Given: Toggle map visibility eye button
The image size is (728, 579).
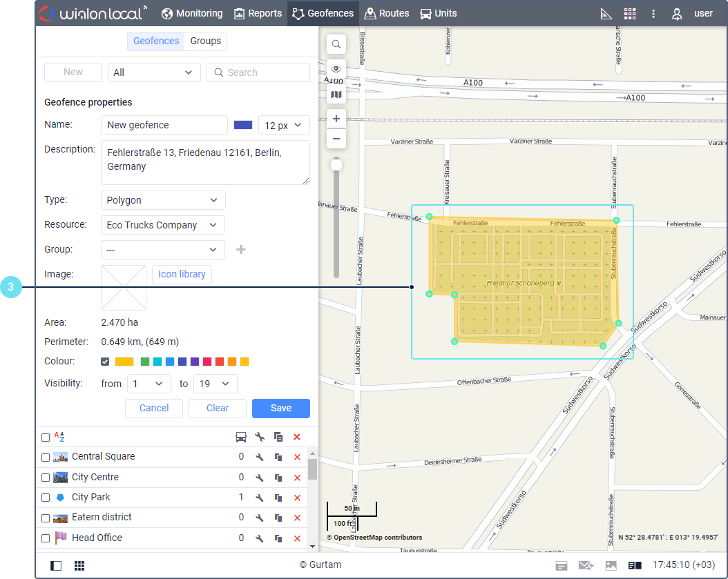Looking at the screenshot, I should click(336, 69).
